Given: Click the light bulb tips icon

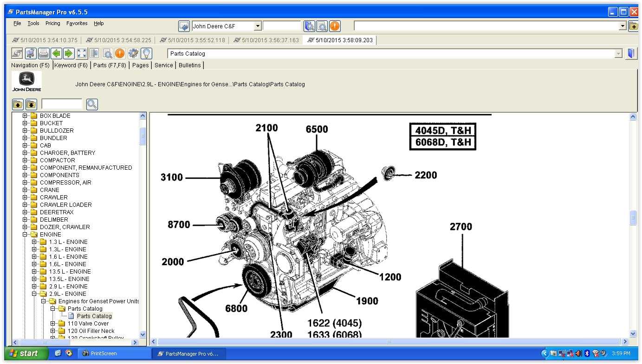Looking at the screenshot, I should [x=146, y=53].
